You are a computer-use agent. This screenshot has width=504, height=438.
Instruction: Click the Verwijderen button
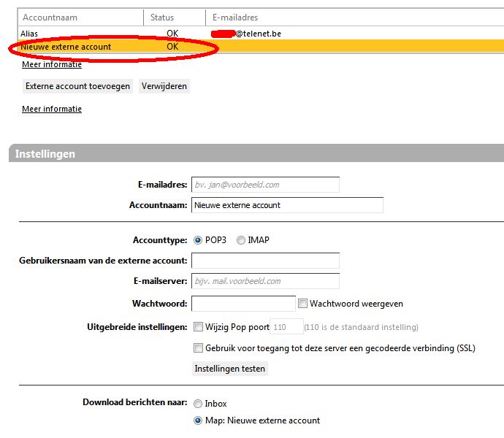[164, 86]
